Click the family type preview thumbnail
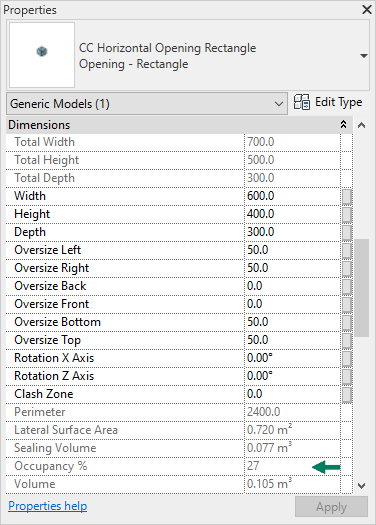 coord(42,55)
